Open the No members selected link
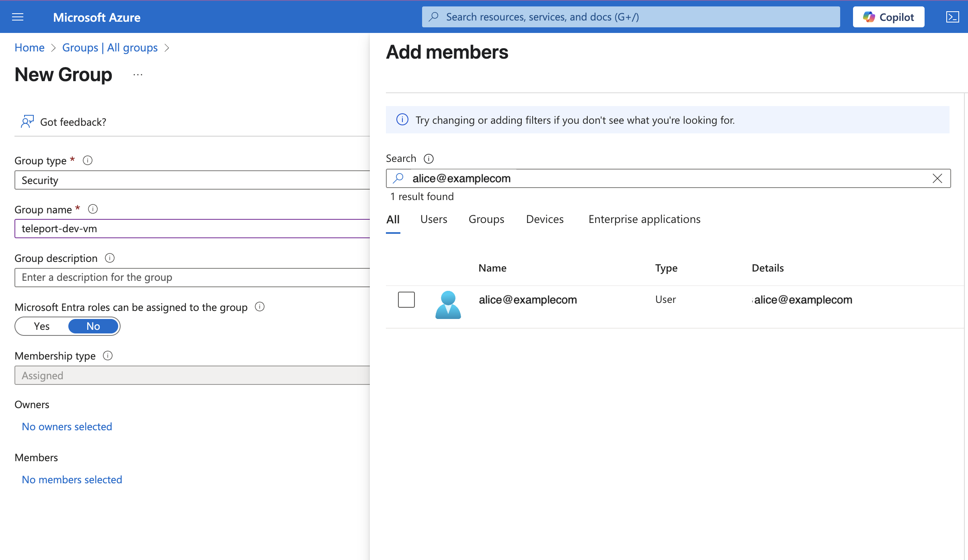The image size is (968, 560). point(72,479)
